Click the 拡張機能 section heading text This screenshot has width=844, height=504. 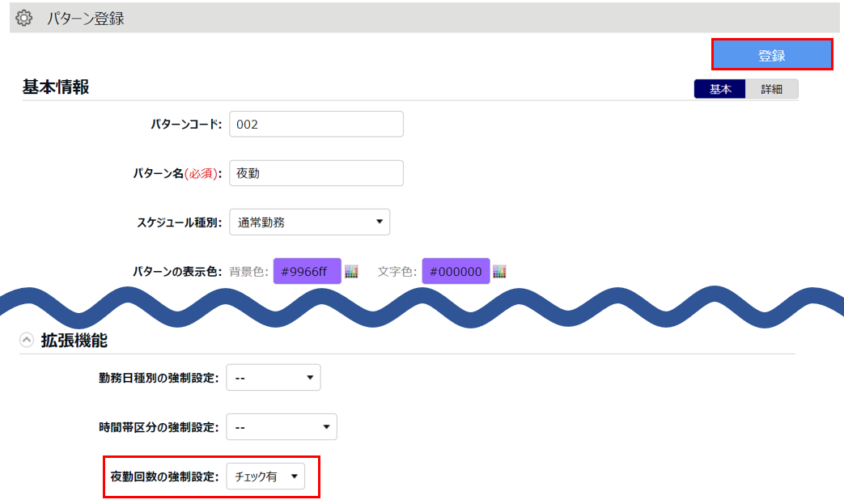(74, 340)
